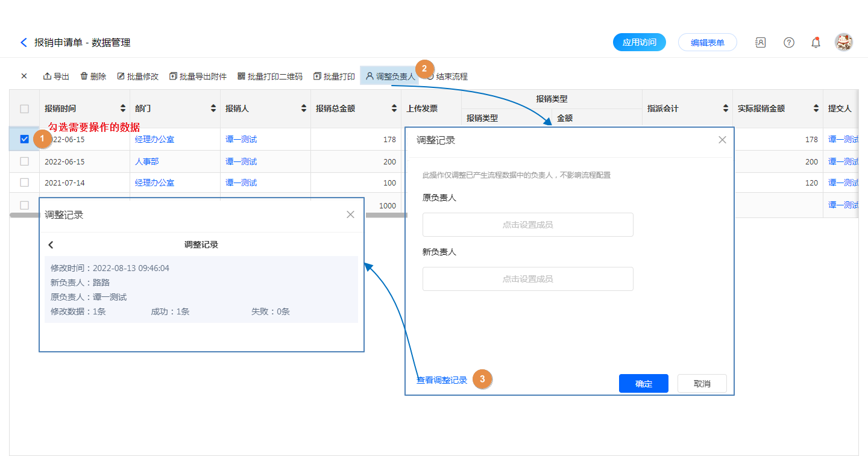
Task: Open the help question mark icon
Action: 788,43
